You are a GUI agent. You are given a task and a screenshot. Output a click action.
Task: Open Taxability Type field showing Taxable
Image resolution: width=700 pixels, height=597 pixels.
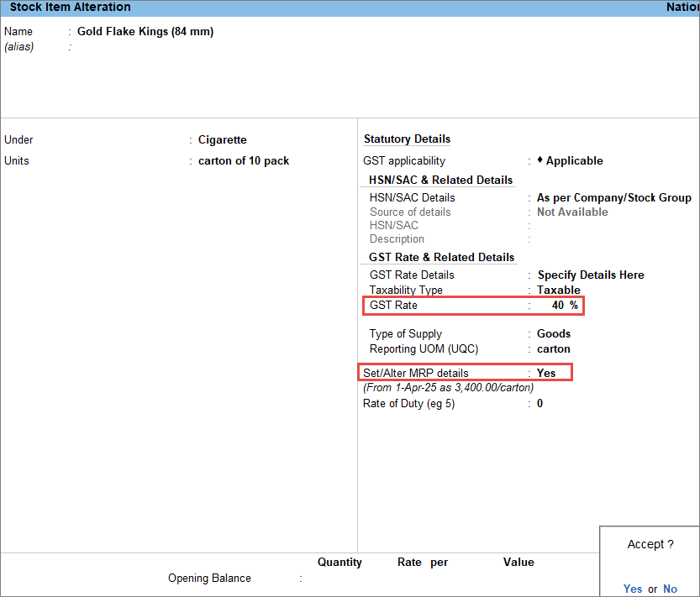tap(559, 291)
